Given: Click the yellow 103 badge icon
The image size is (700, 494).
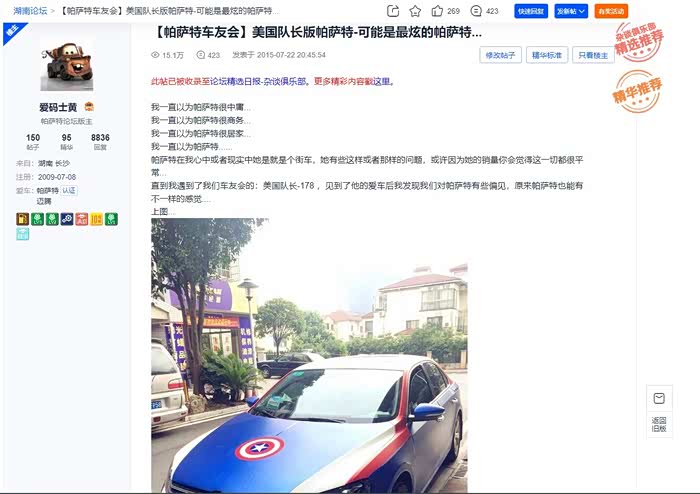Looking at the screenshot, I should pyautogui.click(x=96, y=219).
